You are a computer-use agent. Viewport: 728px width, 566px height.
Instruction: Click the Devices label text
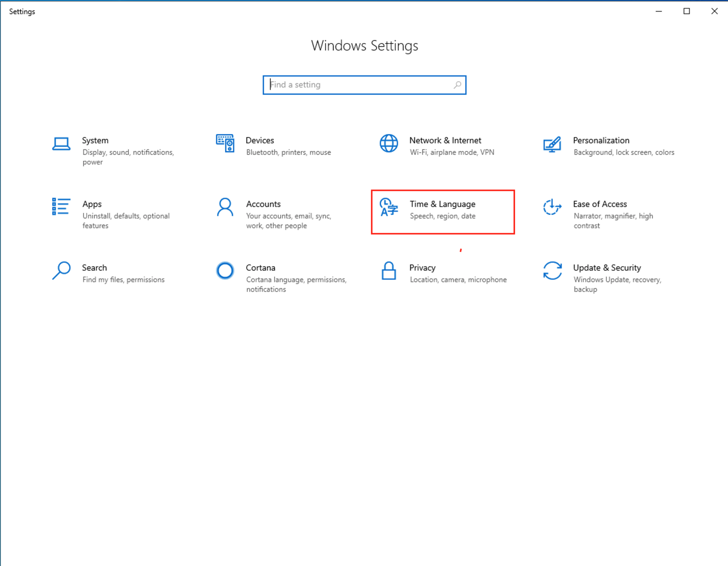pos(260,140)
